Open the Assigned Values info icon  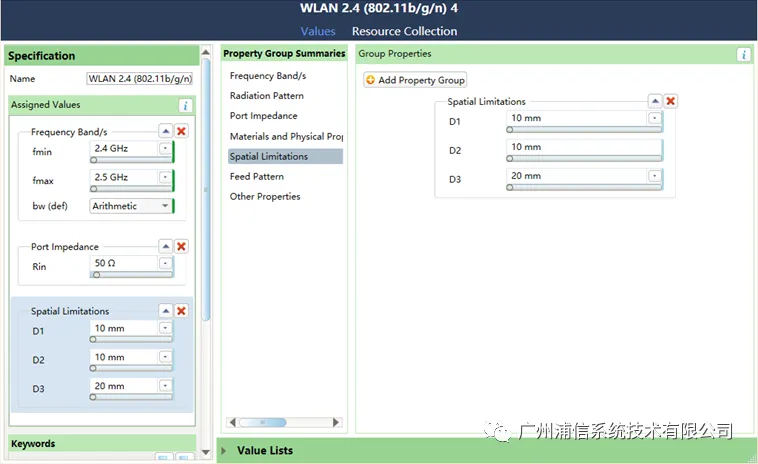185,105
